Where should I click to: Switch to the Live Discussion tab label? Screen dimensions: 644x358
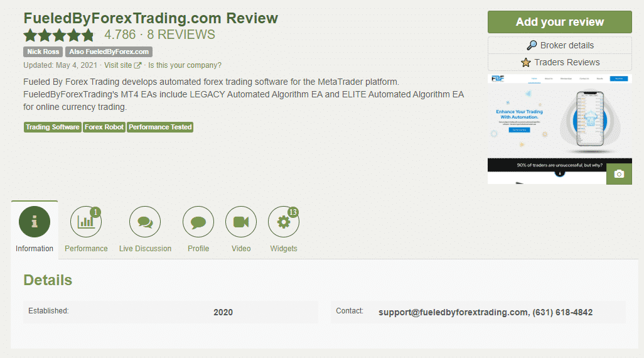tap(146, 249)
